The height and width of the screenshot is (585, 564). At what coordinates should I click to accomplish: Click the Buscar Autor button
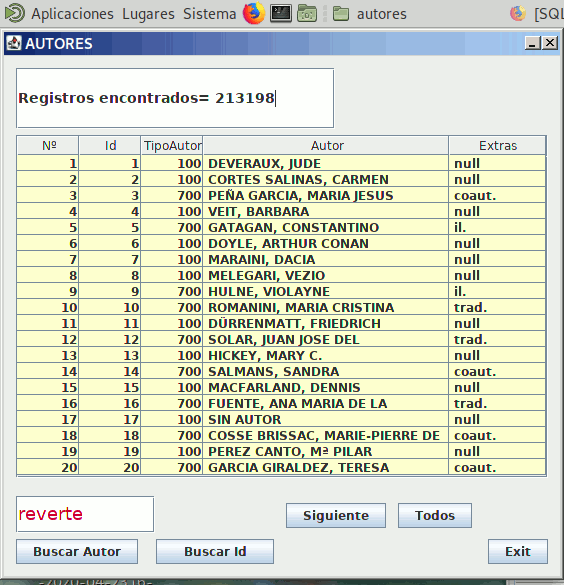[77, 551]
